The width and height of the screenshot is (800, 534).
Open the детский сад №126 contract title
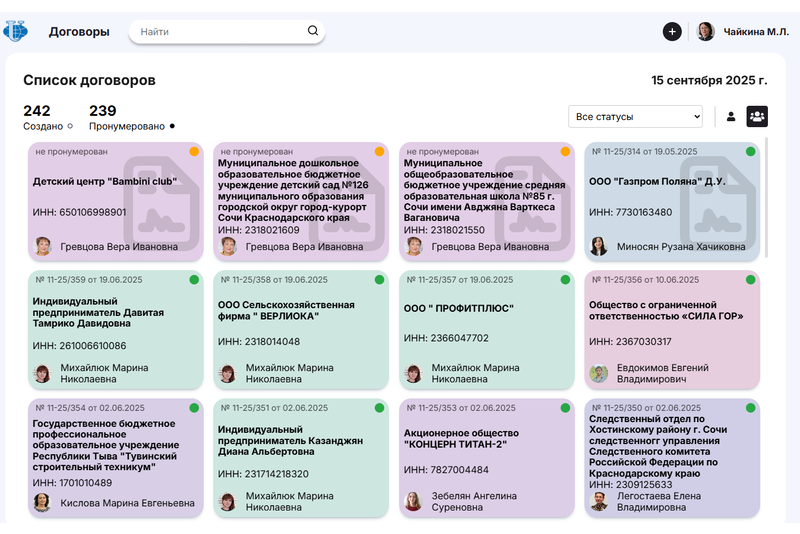(293, 190)
